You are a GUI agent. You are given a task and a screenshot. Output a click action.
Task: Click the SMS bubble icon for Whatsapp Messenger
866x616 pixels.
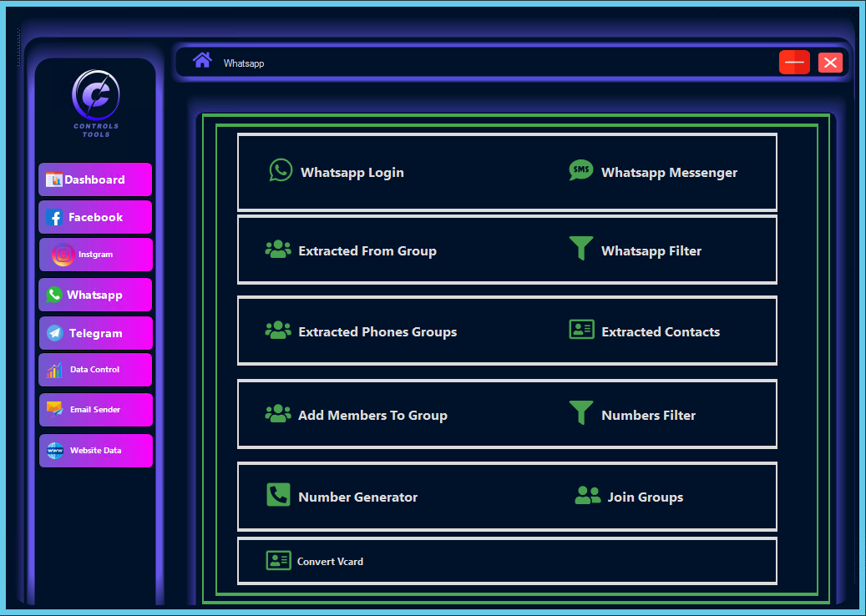pyautogui.click(x=581, y=170)
